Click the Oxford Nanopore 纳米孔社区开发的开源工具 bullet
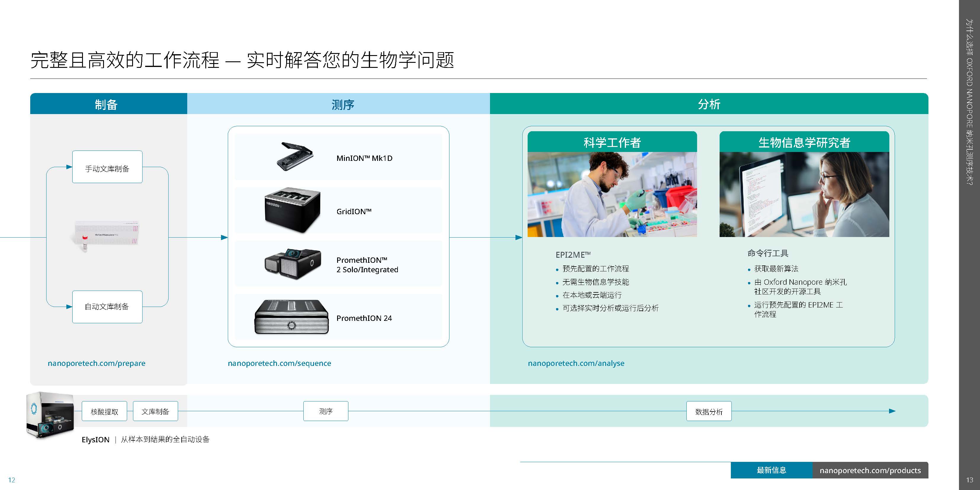Screen dimensions: 980x490 click(x=800, y=286)
